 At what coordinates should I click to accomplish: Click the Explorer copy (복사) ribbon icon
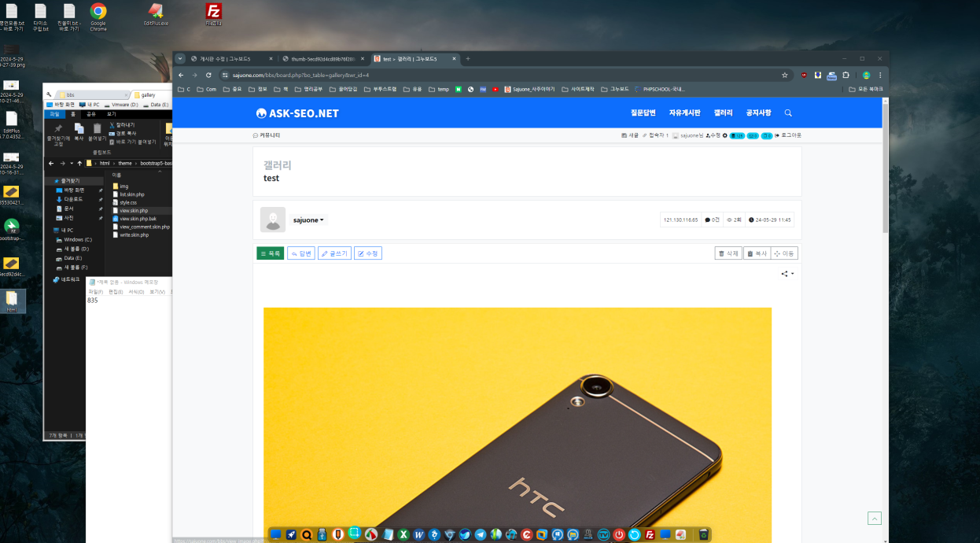pos(79,131)
